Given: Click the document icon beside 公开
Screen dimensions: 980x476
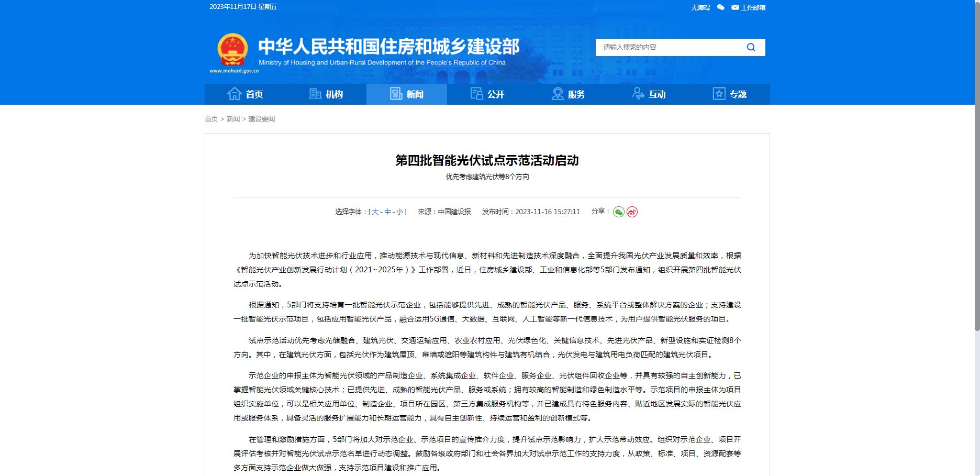Looking at the screenshot, I should 476,94.
